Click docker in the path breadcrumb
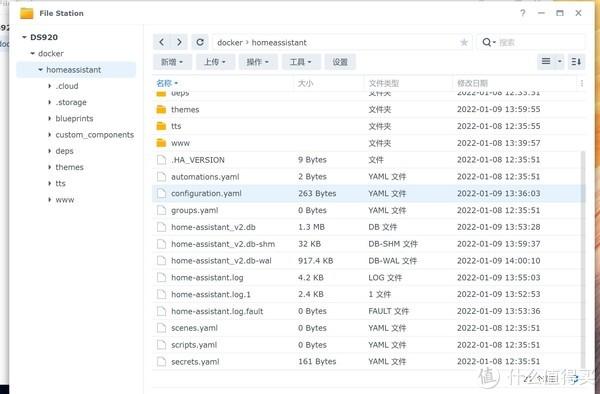Screen dimensions: 600x394 (230, 42)
